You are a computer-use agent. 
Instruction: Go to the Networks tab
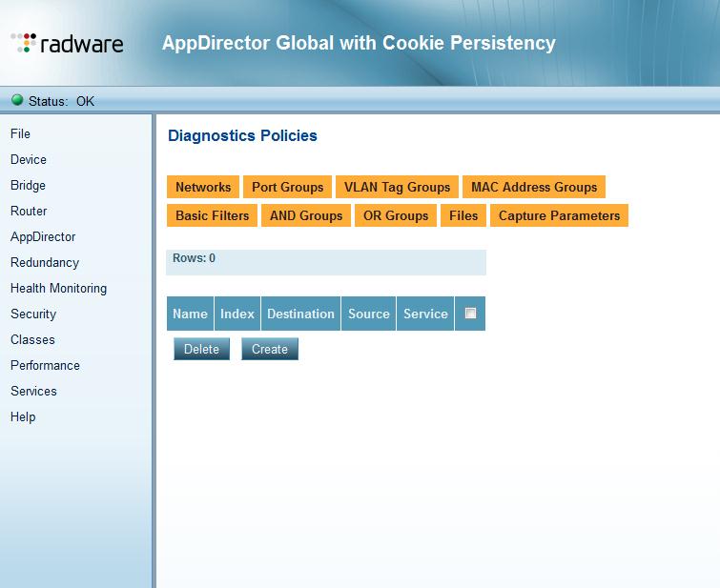tap(203, 187)
